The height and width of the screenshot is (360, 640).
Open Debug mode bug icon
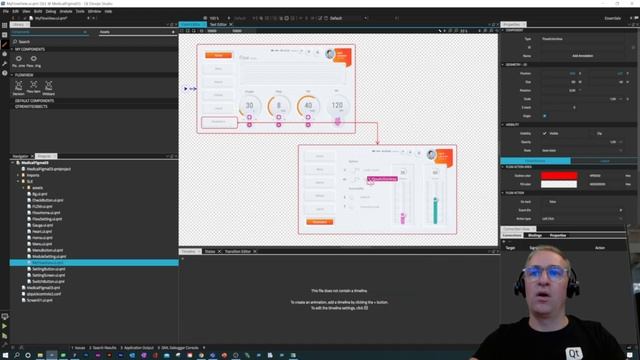pos(4,54)
